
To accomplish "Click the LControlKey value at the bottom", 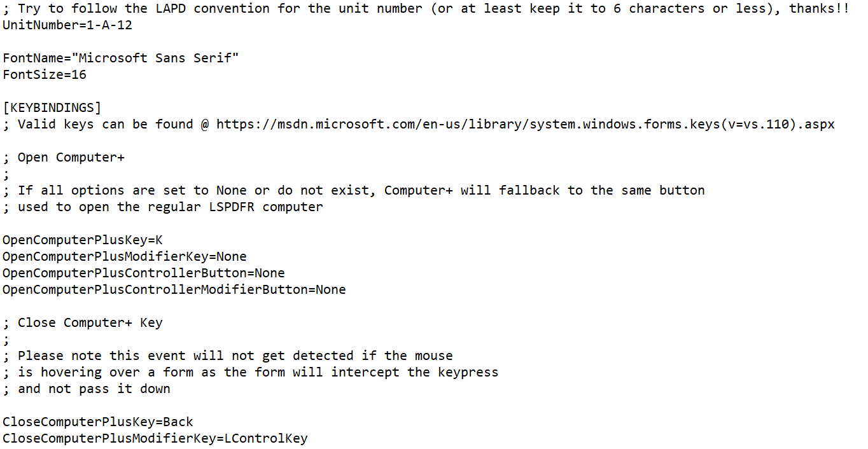I will click(x=266, y=438).
